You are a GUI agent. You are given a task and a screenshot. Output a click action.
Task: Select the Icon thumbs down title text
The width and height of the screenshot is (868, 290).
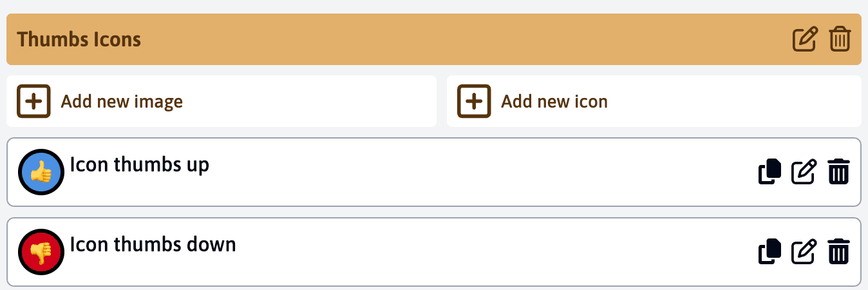coord(153,245)
